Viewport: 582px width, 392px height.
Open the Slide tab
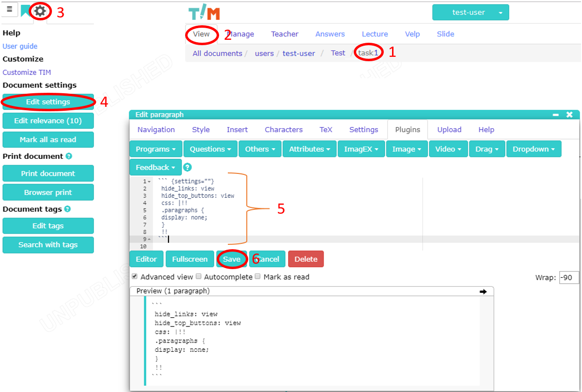pyautogui.click(x=445, y=34)
